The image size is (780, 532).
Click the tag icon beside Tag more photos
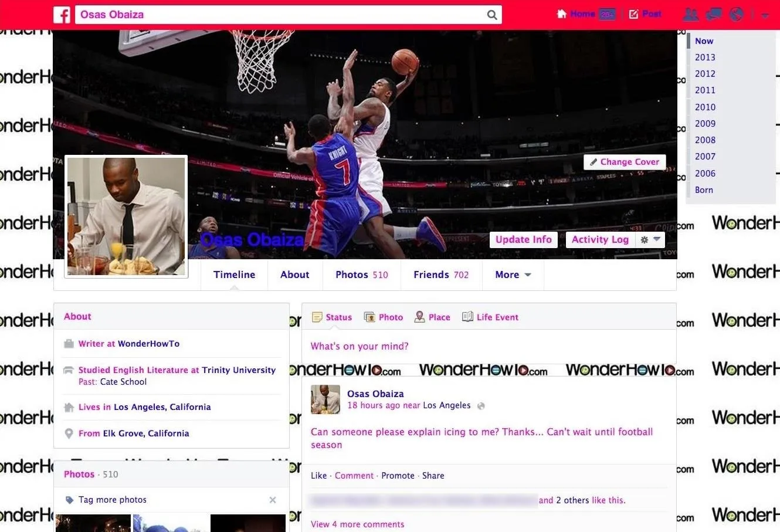(x=70, y=500)
